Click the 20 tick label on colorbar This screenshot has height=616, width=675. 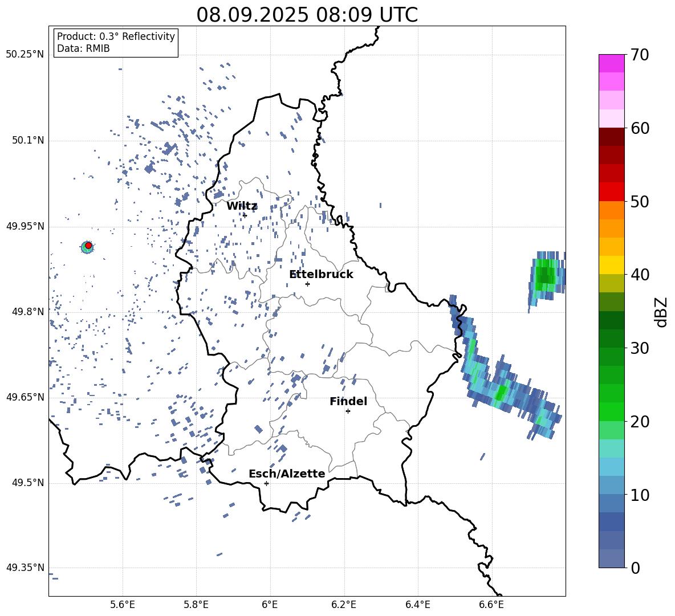click(x=640, y=421)
